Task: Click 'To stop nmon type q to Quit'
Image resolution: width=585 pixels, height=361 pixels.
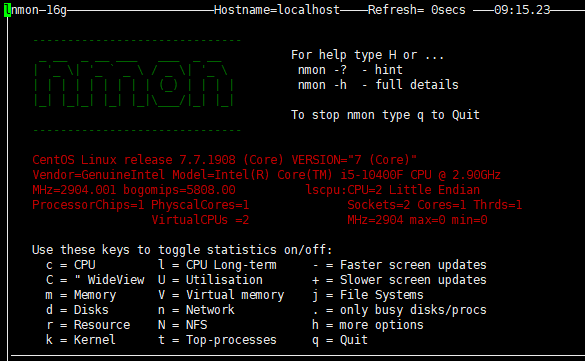Action: (x=385, y=115)
